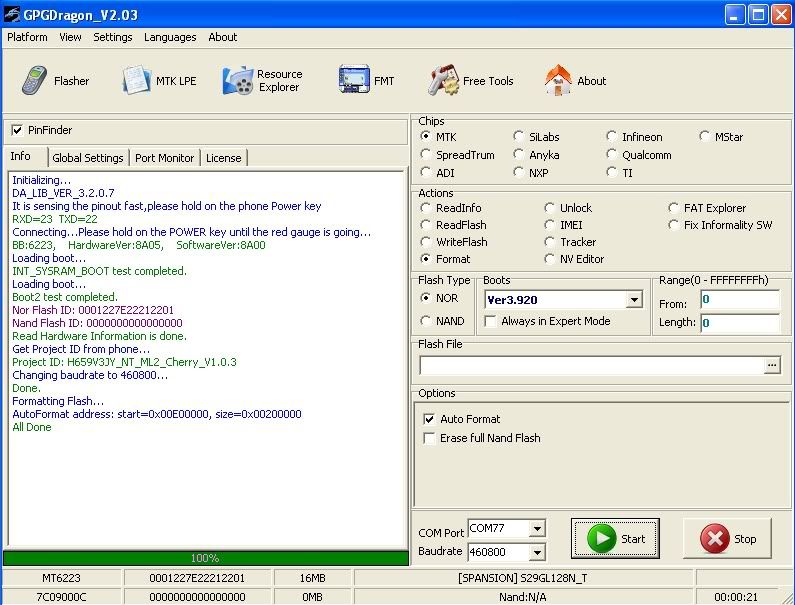Select the TI chip radio button
The width and height of the screenshot is (795, 605).
(611, 172)
